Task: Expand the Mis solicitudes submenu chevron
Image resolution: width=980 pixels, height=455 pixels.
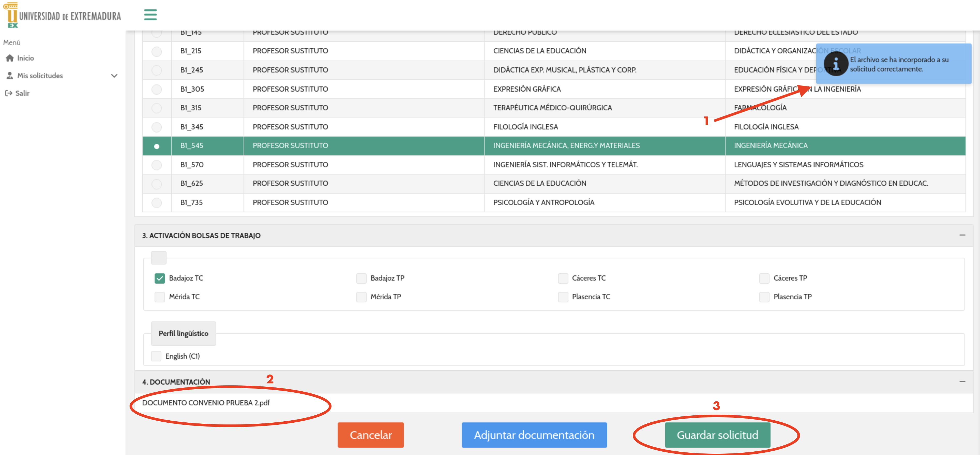Action: tap(114, 76)
